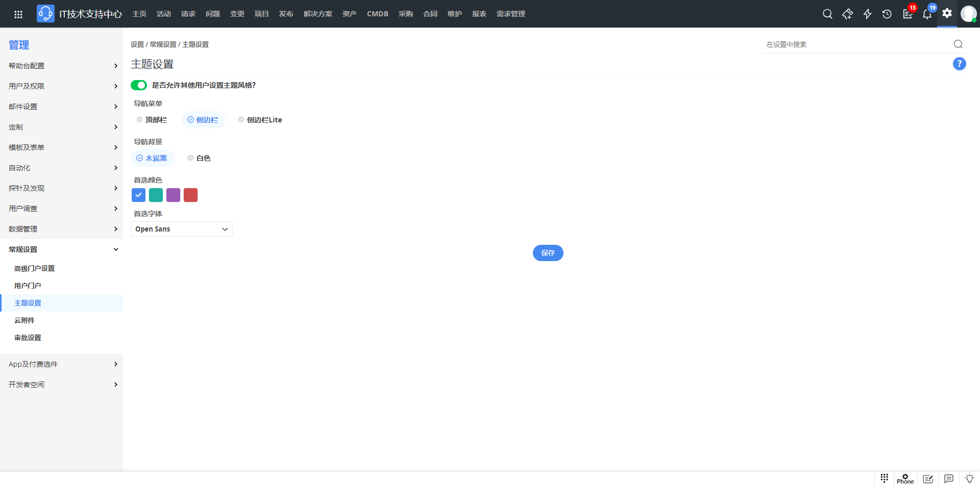Viewport: 980px width, 486px height.
Task: Open 审批设置 in the sidebar
Action: pos(28,338)
